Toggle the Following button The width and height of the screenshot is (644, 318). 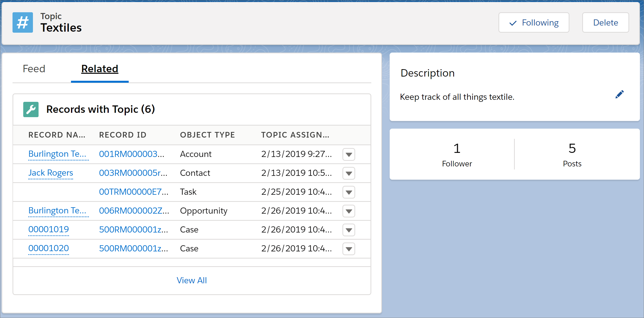tap(534, 23)
